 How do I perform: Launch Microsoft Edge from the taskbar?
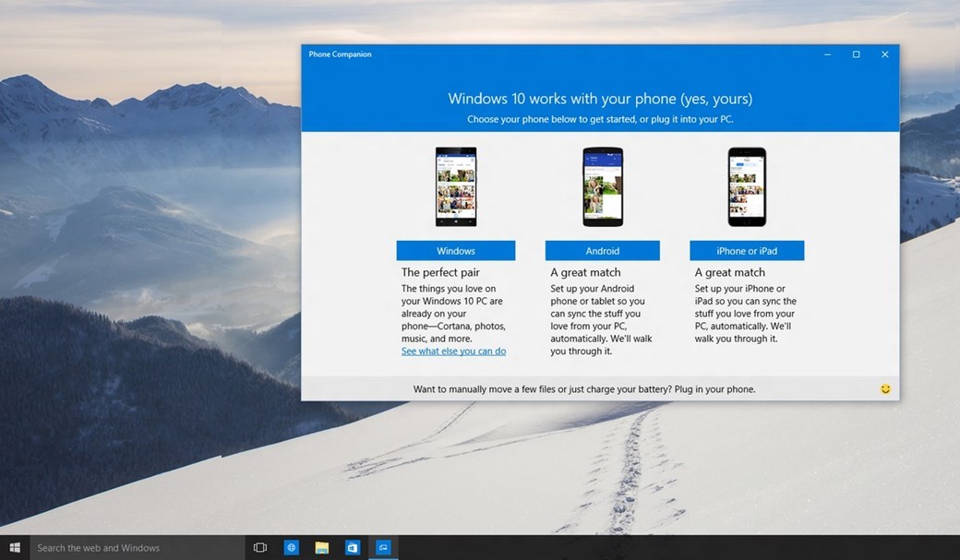pyautogui.click(x=291, y=547)
